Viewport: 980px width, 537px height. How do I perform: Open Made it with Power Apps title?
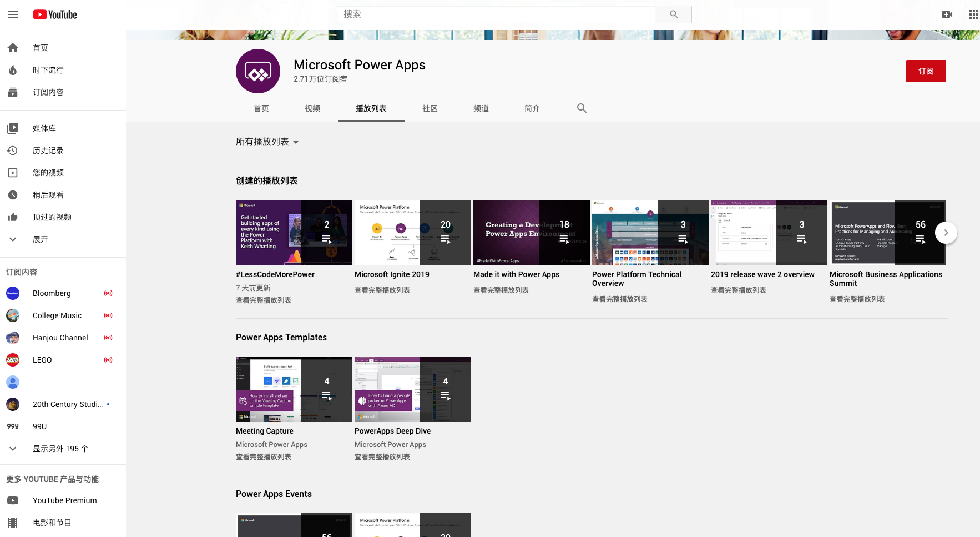coord(516,274)
